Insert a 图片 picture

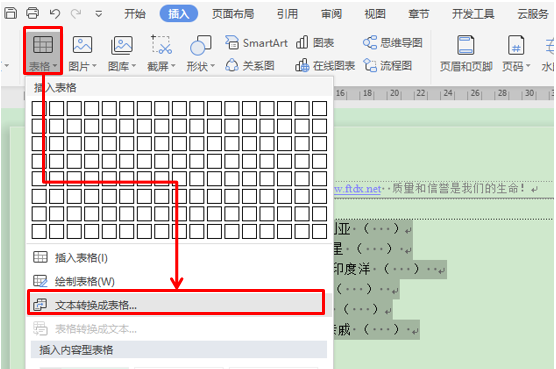click(82, 53)
